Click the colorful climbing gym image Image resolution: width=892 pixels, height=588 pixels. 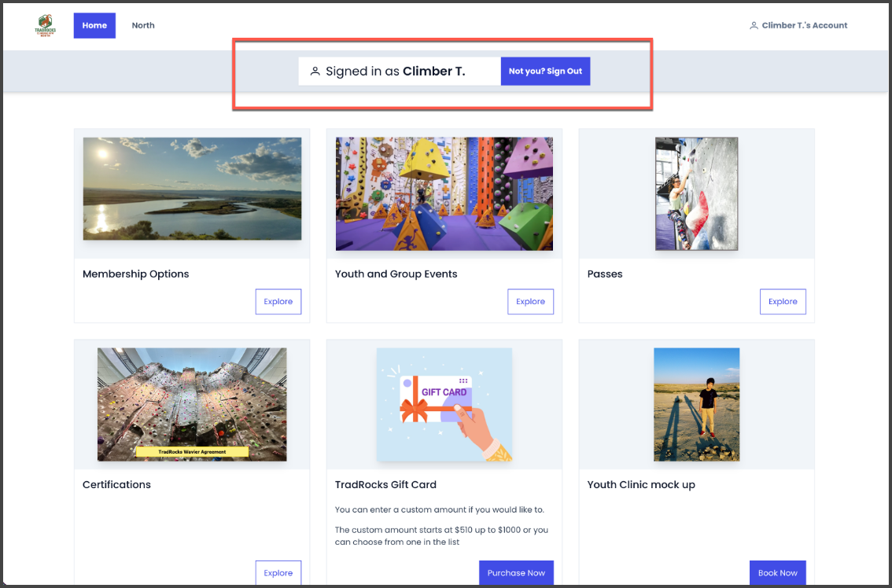point(444,194)
